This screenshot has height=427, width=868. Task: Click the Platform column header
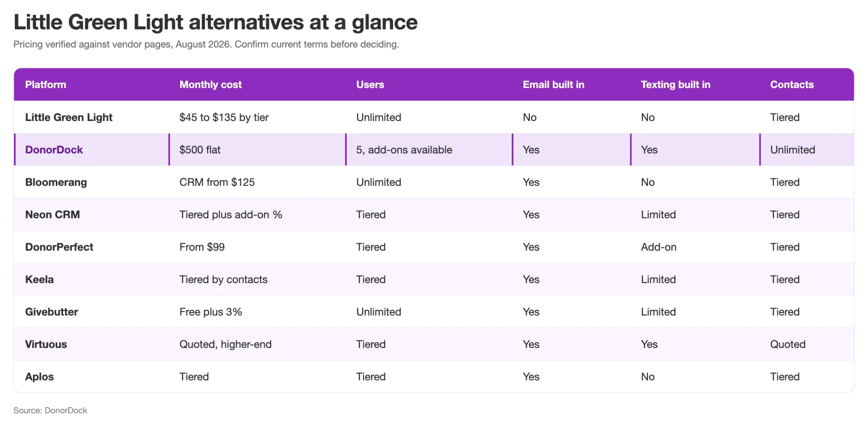[46, 85]
